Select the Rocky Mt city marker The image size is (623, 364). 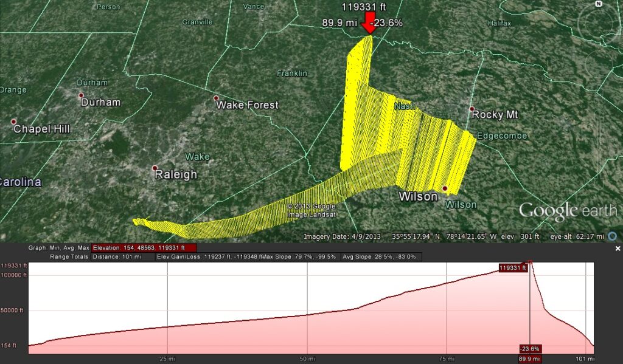[x=472, y=109]
